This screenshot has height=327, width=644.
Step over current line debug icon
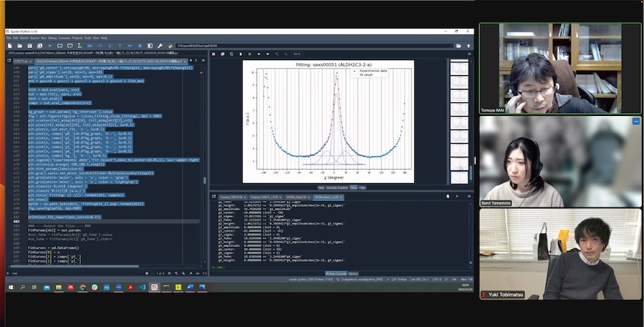coord(99,46)
